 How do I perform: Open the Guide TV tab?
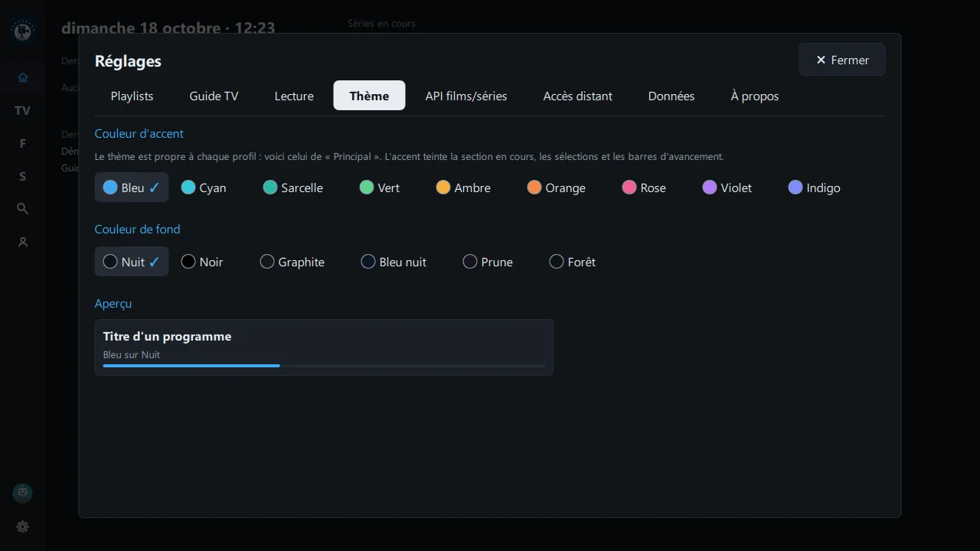(214, 96)
